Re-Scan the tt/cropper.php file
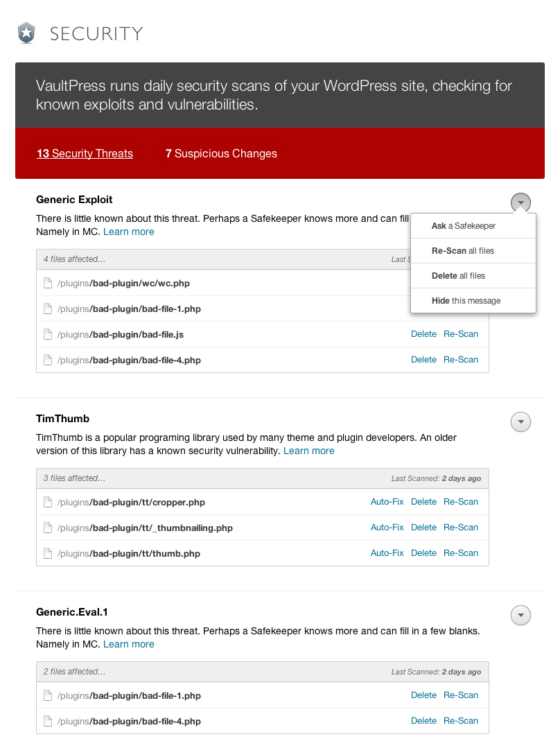This screenshot has width=560, height=748. coord(461,501)
